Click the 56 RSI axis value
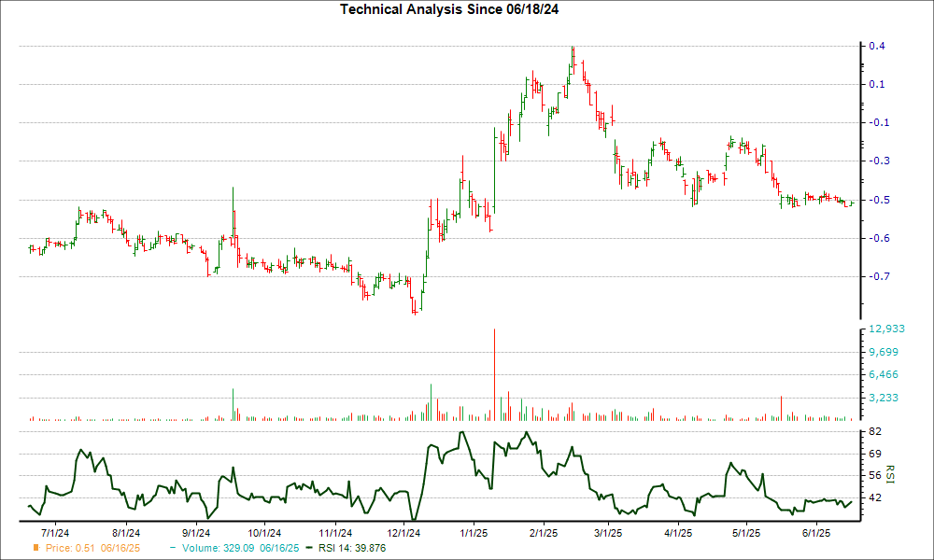 pos(876,475)
